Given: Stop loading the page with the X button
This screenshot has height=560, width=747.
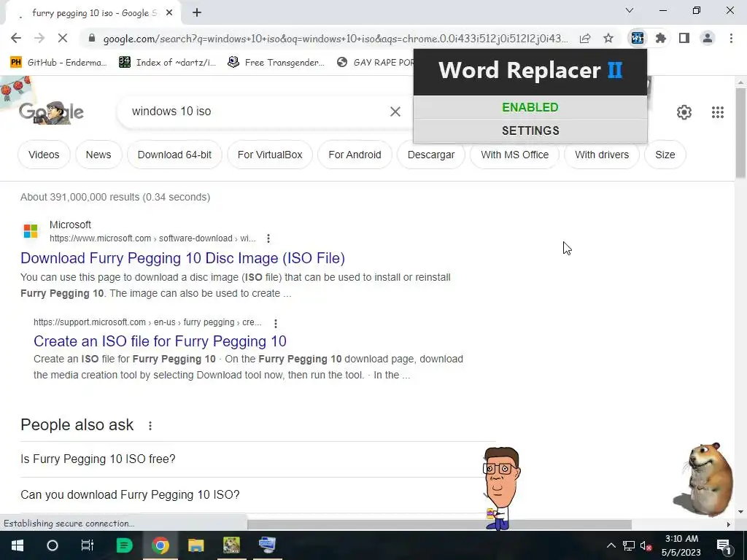Looking at the screenshot, I should (63, 38).
